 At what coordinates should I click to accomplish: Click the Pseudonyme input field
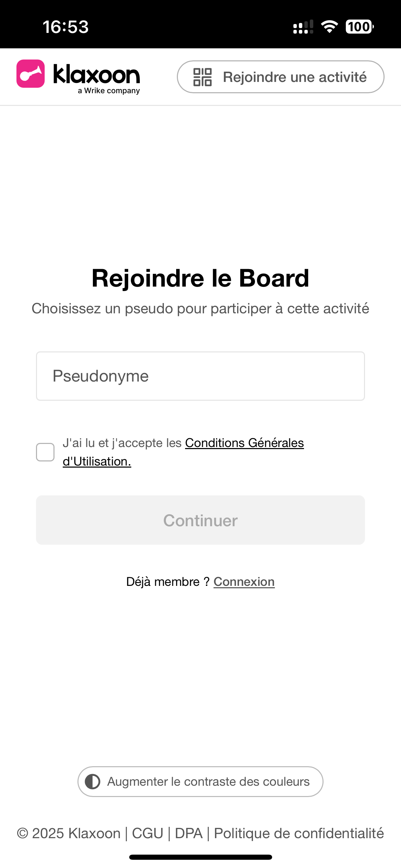click(200, 376)
